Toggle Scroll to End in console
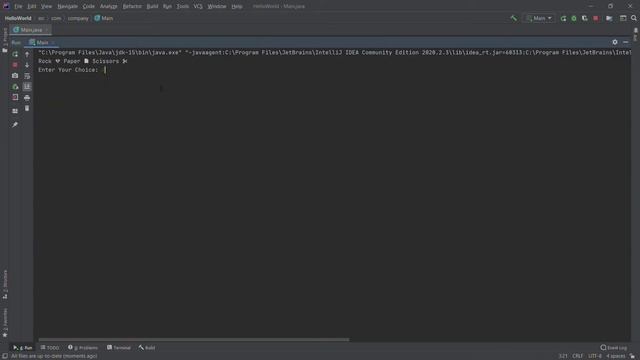 click(x=27, y=87)
